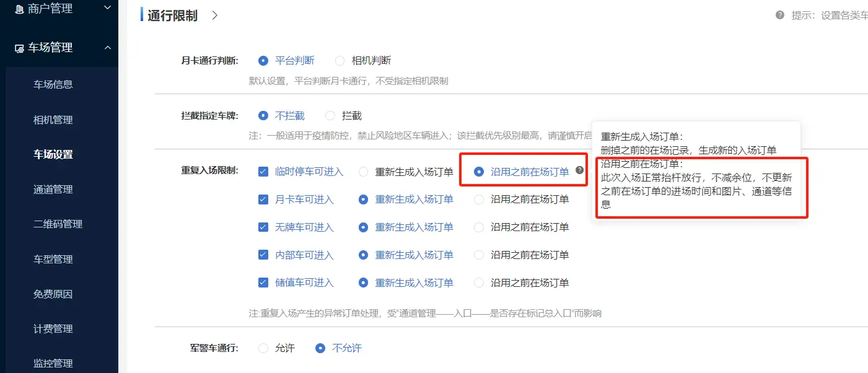Uncheck the 储值车可进入 checkbox
The width and height of the screenshot is (868, 373).
[263, 283]
